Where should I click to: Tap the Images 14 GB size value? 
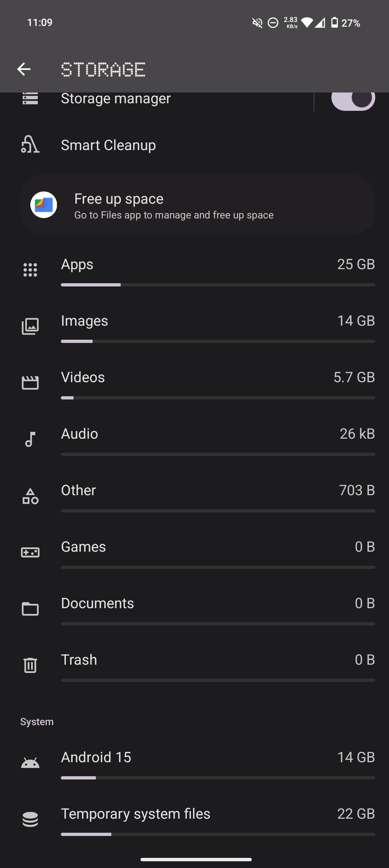(356, 321)
